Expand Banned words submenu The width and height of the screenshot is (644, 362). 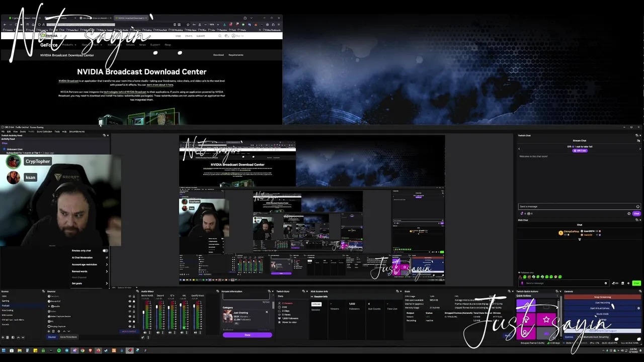pyautogui.click(x=107, y=271)
